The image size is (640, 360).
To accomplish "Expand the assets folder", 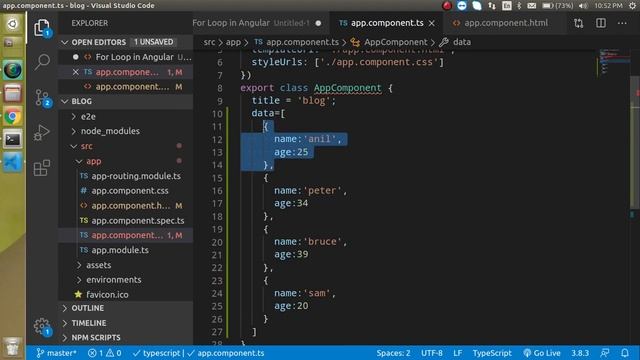I will point(126,265).
